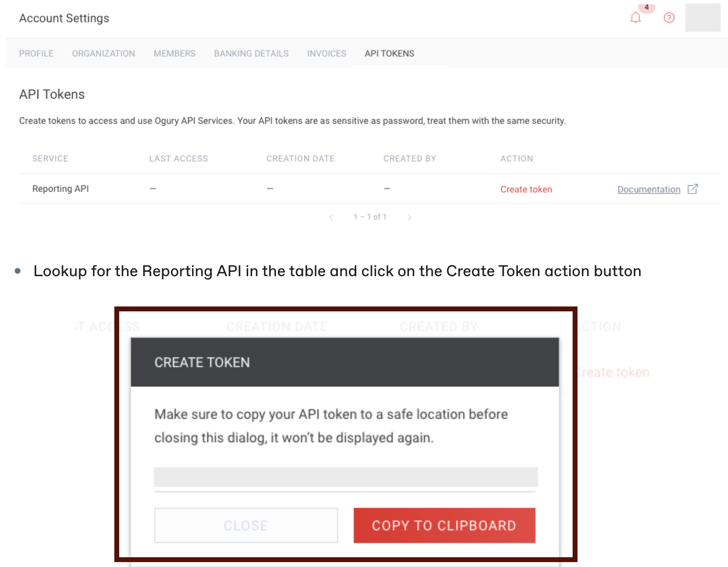Click the external link icon beside Documentation
The width and height of the screenshot is (728, 567).
pos(692,189)
